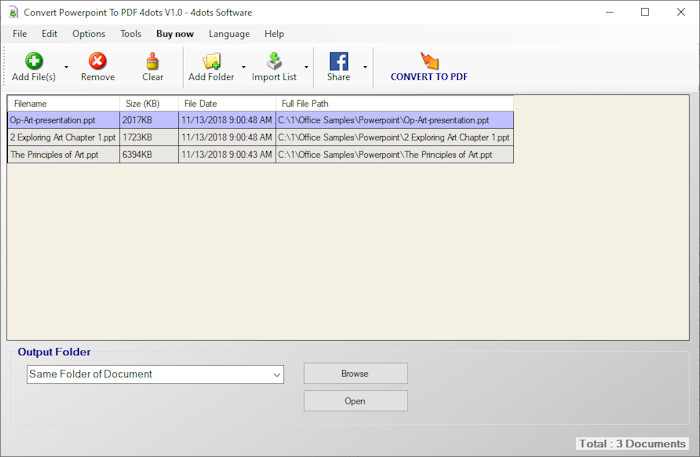Click the Import List icon
Image resolution: width=700 pixels, height=457 pixels.
click(x=274, y=61)
